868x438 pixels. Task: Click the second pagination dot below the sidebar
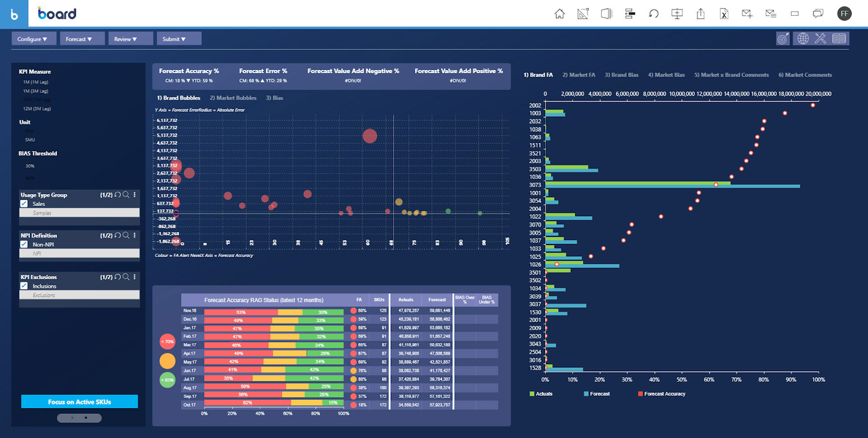(86, 417)
